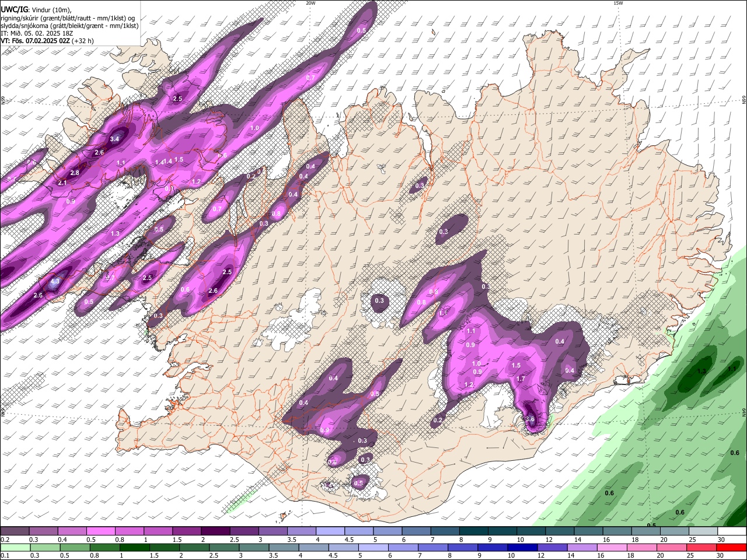Click the dark teal 8 swatch in snow legend
Screen dimensions: 747x560
click(x=473, y=531)
